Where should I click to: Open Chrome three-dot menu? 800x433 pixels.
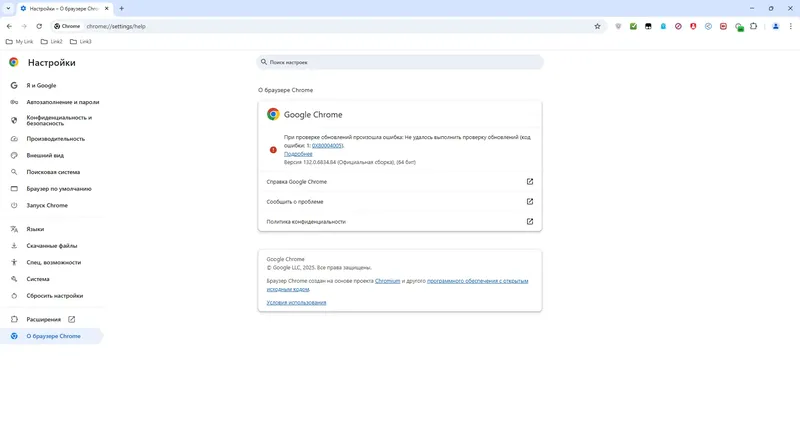(790, 26)
